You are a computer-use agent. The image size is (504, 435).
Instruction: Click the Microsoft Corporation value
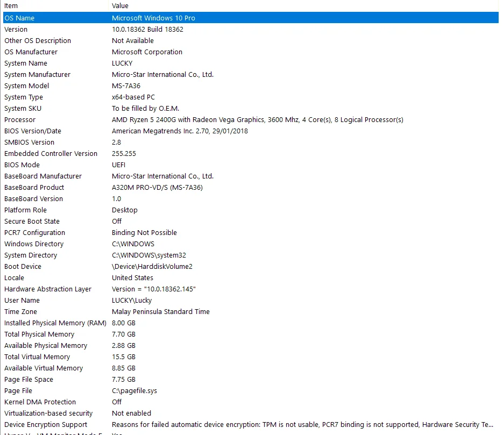147,52
